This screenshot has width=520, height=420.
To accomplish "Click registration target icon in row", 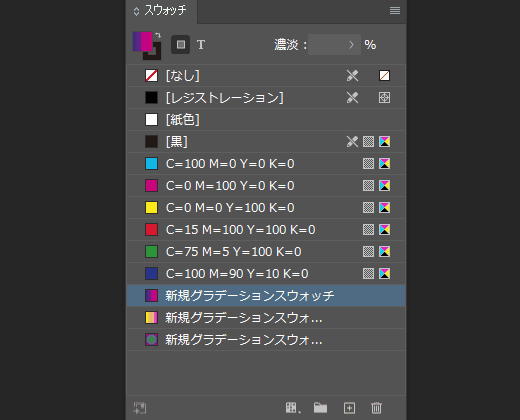I will click(x=384, y=98).
